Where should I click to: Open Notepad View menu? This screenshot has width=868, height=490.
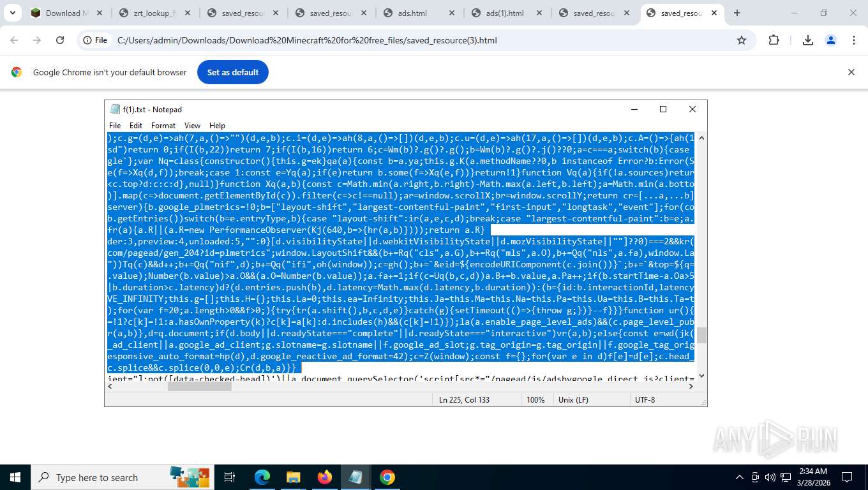[x=192, y=126]
